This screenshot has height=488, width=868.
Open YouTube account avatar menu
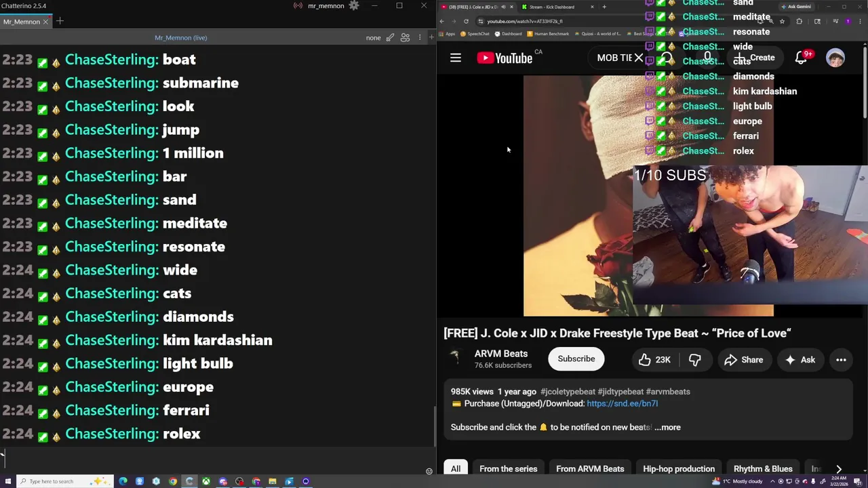click(x=835, y=58)
